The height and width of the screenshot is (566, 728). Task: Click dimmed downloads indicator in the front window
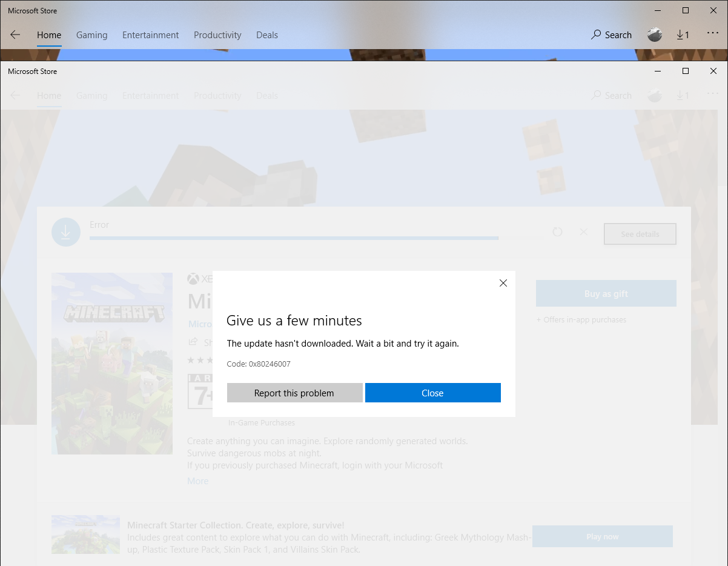pyautogui.click(x=683, y=95)
